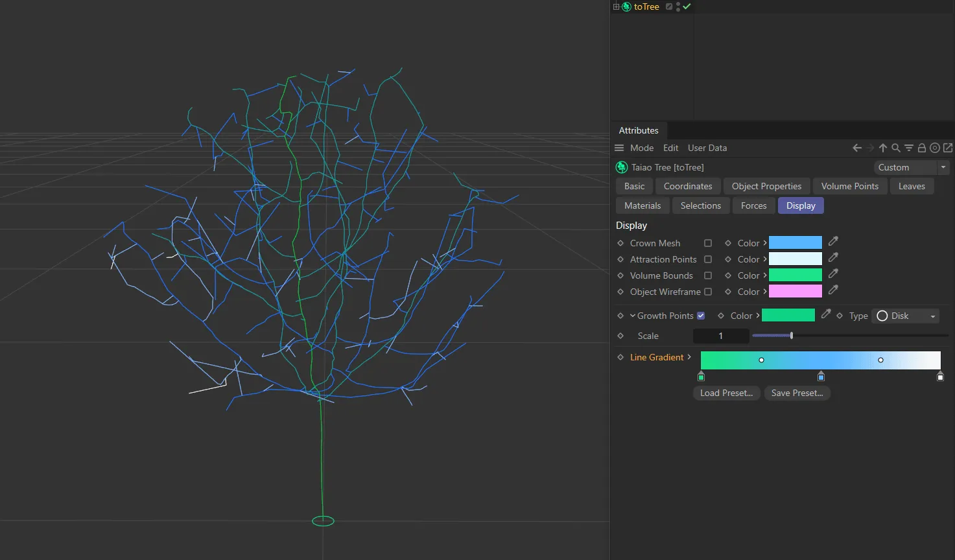
Task: Open Attributes in new window icon
Action: pos(947,148)
